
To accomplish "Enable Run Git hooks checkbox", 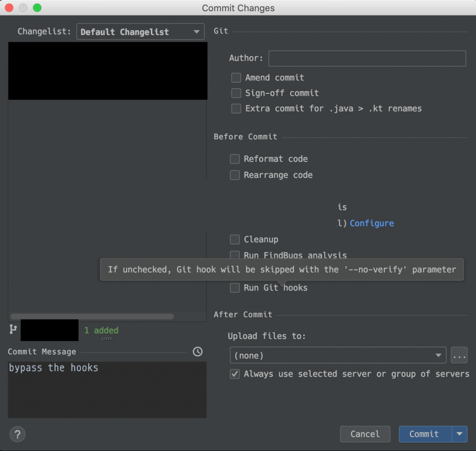I will [235, 288].
